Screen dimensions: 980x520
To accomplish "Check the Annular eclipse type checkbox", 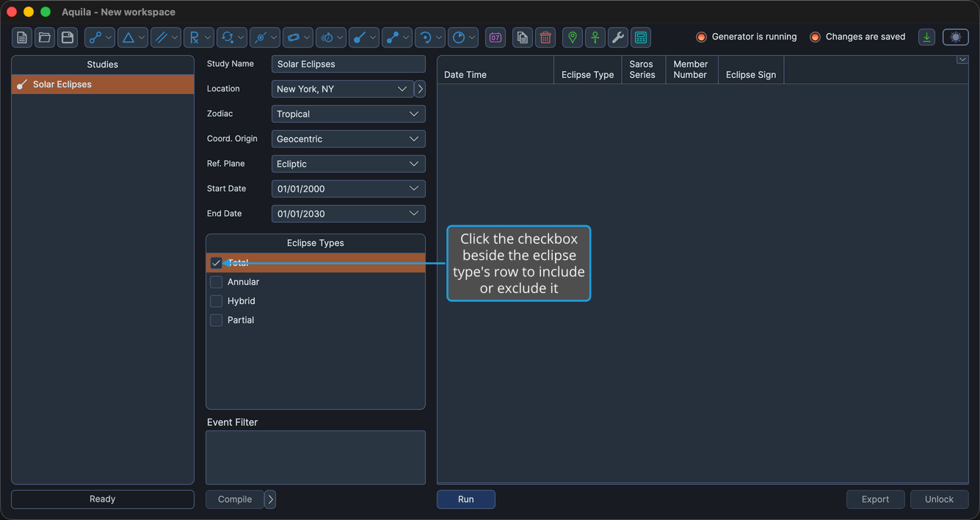I will pyautogui.click(x=216, y=282).
